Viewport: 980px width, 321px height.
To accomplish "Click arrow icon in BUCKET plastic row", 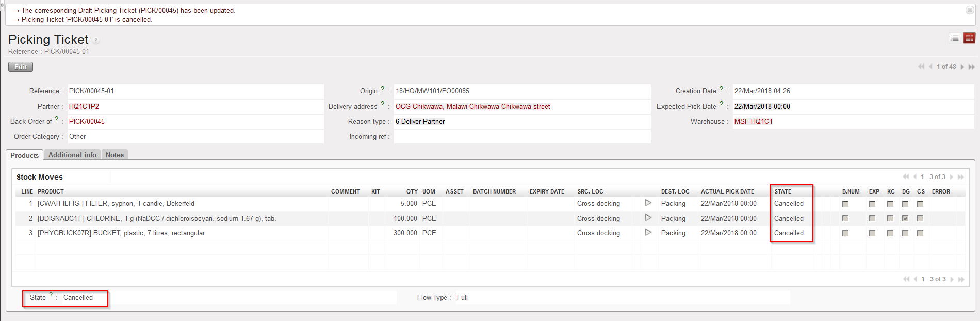I will 648,233.
